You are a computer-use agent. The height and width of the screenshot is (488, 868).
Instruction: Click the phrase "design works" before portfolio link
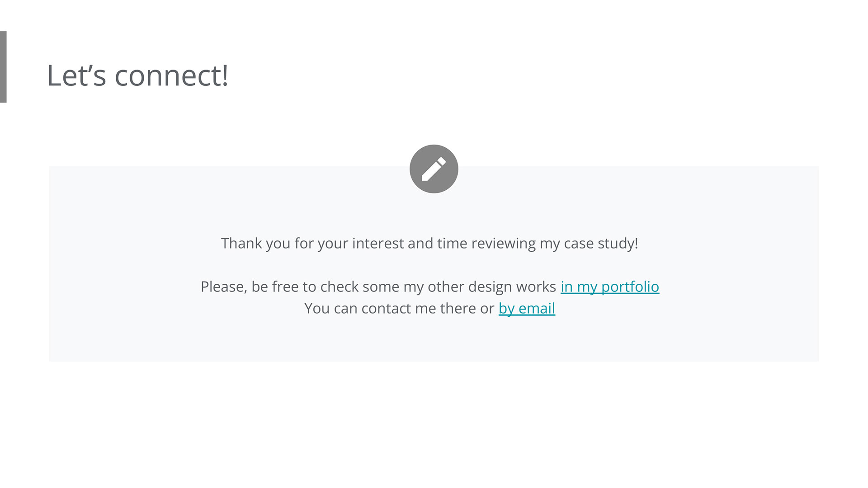click(x=512, y=287)
